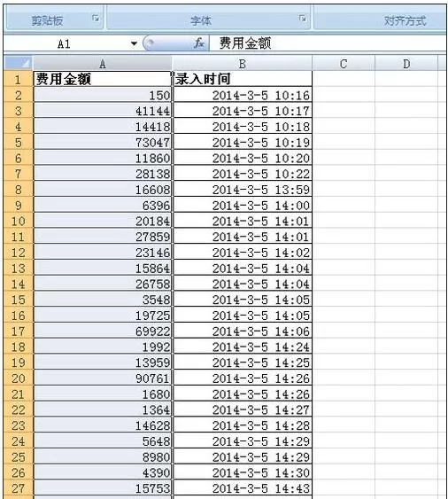Click cell A1 with 费用金额
448x499 pixels.
[x=103, y=79]
